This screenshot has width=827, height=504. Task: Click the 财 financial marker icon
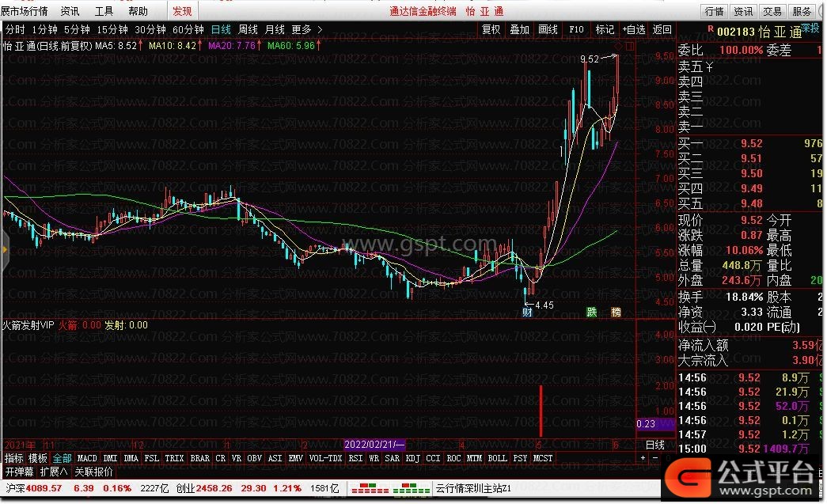pyautogui.click(x=527, y=312)
